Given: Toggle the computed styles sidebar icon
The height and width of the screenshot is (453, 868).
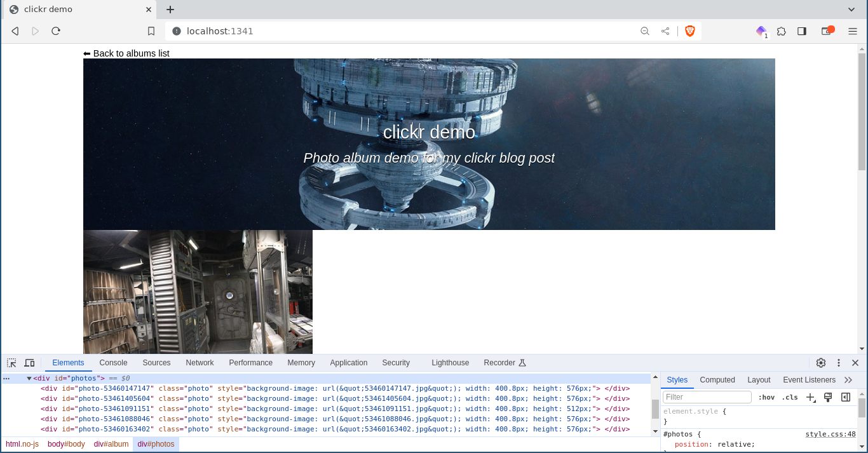Looking at the screenshot, I should 846,397.
